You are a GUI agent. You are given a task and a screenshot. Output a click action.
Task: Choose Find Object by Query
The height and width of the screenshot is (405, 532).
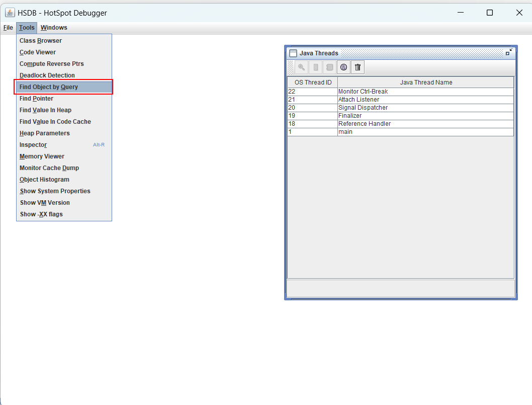click(x=49, y=87)
